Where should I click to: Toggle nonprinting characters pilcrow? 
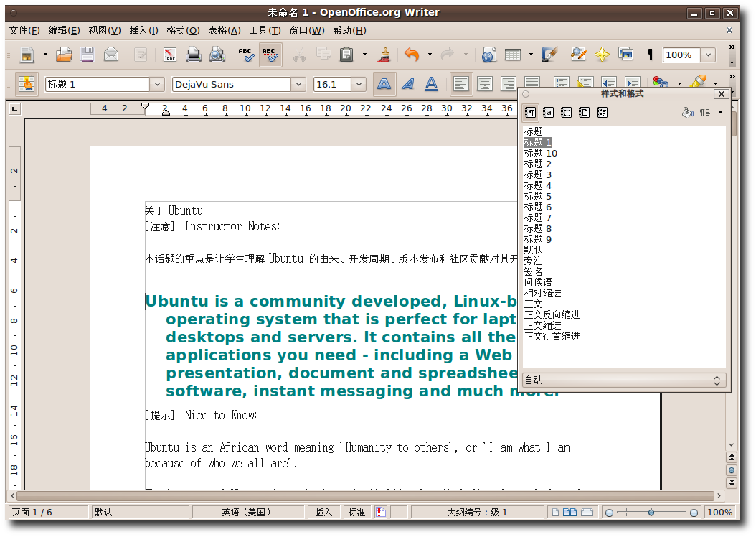pyautogui.click(x=650, y=55)
